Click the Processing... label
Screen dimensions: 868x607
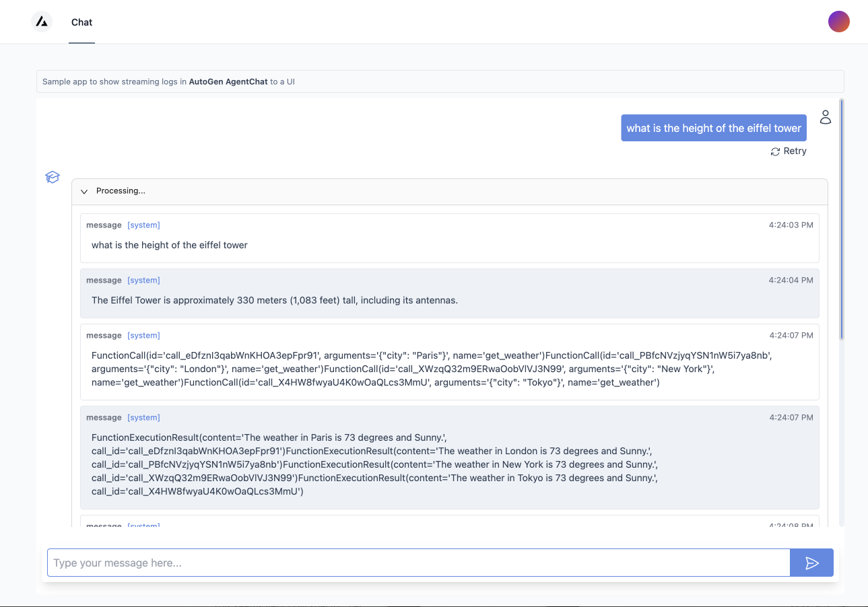coord(121,191)
